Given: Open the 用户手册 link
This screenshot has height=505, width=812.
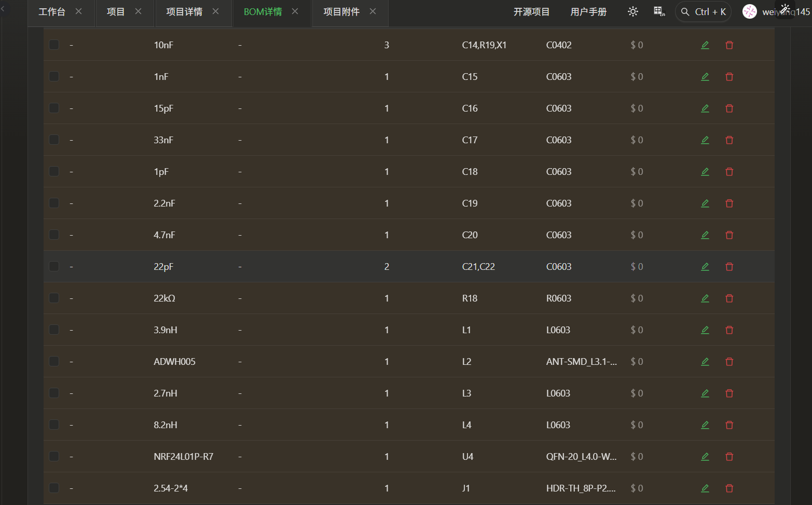Looking at the screenshot, I should (588, 12).
